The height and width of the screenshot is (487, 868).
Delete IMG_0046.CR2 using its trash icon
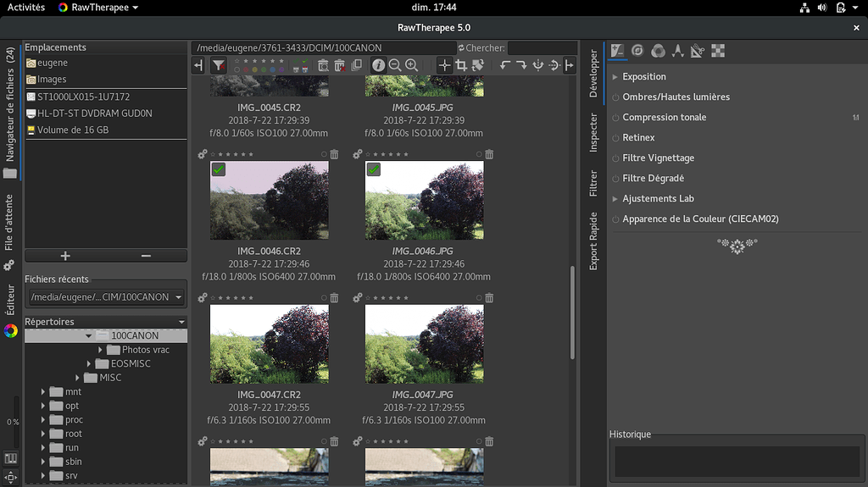pyautogui.click(x=334, y=155)
